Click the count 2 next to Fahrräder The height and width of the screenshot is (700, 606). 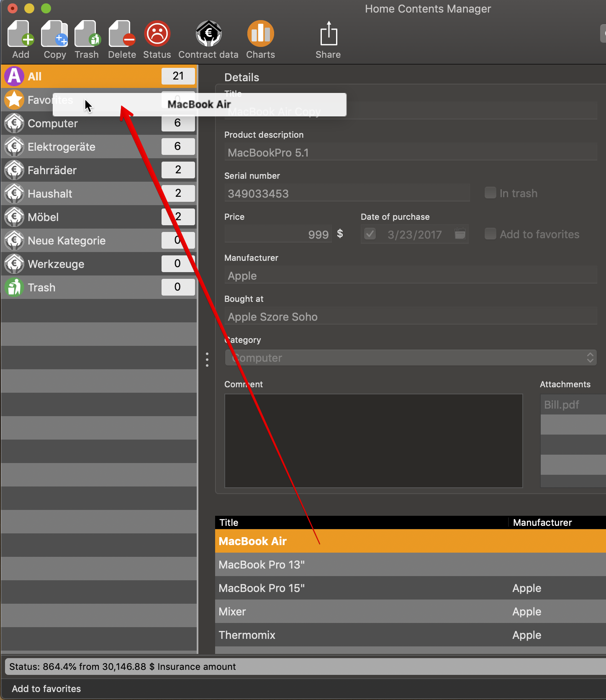(178, 170)
